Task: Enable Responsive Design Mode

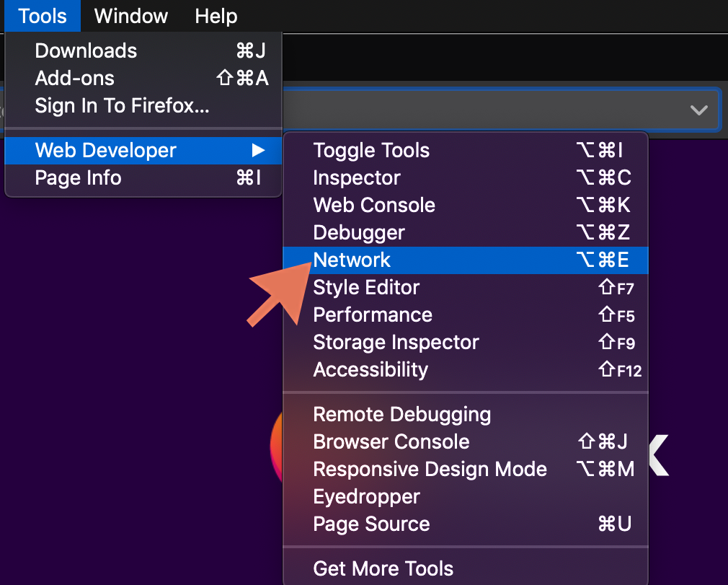Action: point(430,470)
